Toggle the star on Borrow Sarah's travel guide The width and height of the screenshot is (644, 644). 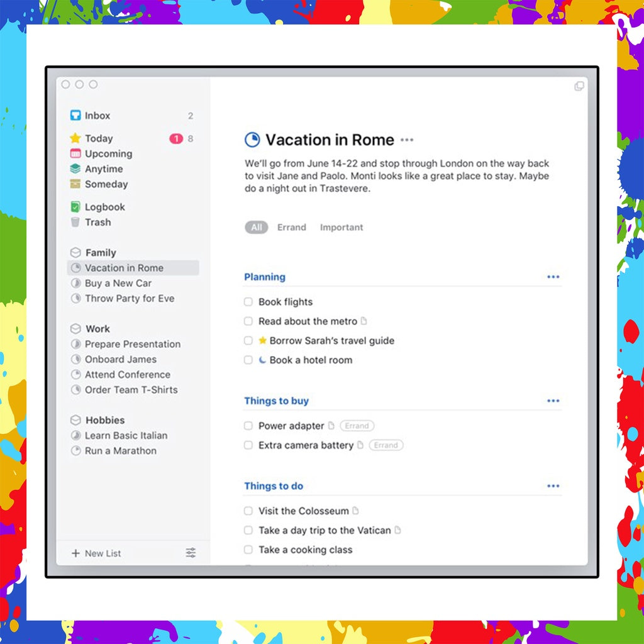(262, 340)
